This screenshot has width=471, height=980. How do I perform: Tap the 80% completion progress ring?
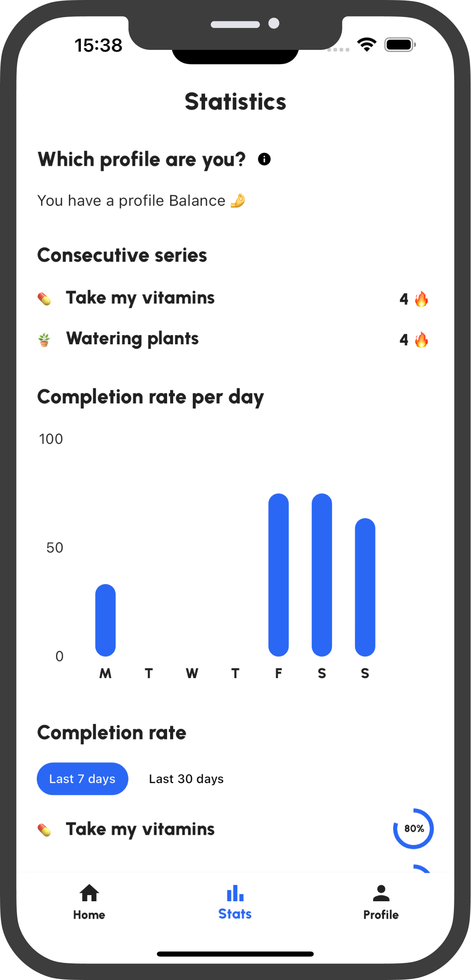click(x=413, y=829)
